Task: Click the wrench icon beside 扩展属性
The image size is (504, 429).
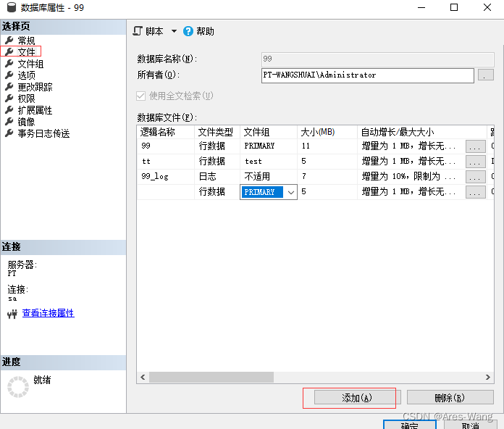Action: (x=9, y=109)
